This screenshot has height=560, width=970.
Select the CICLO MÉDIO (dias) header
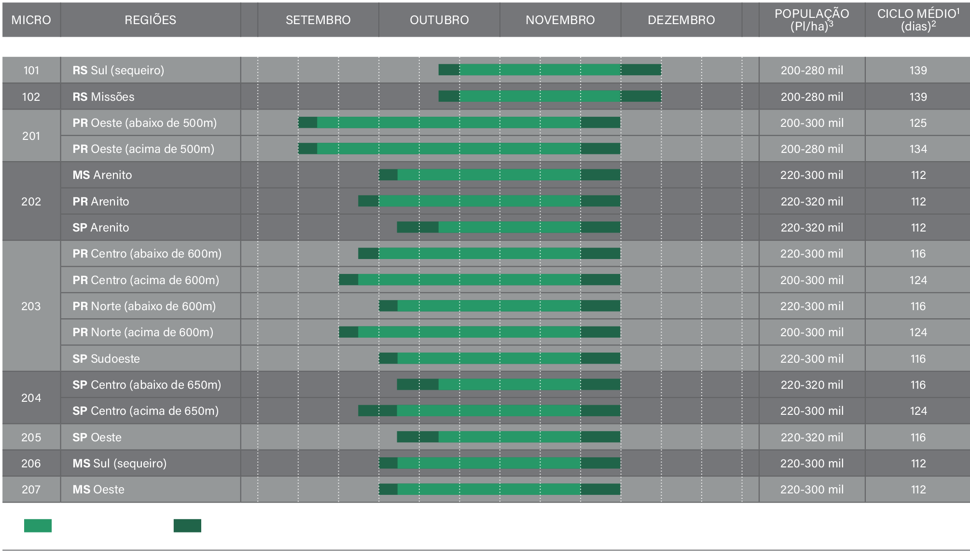(x=918, y=20)
